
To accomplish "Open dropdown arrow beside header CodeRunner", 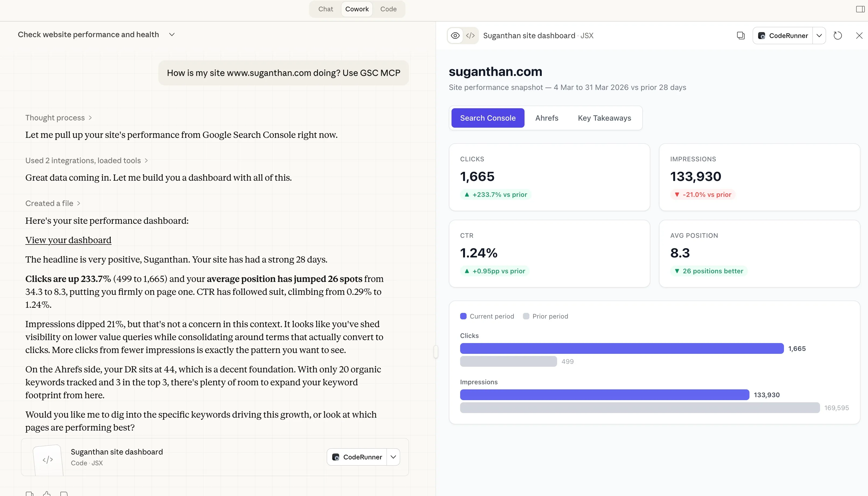I will [x=819, y=36].
